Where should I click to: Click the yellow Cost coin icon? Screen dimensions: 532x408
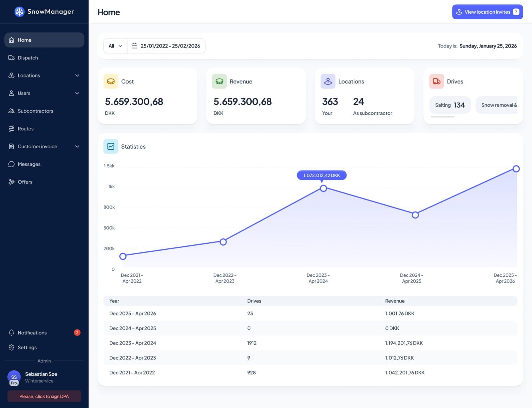tap(111, 81)
